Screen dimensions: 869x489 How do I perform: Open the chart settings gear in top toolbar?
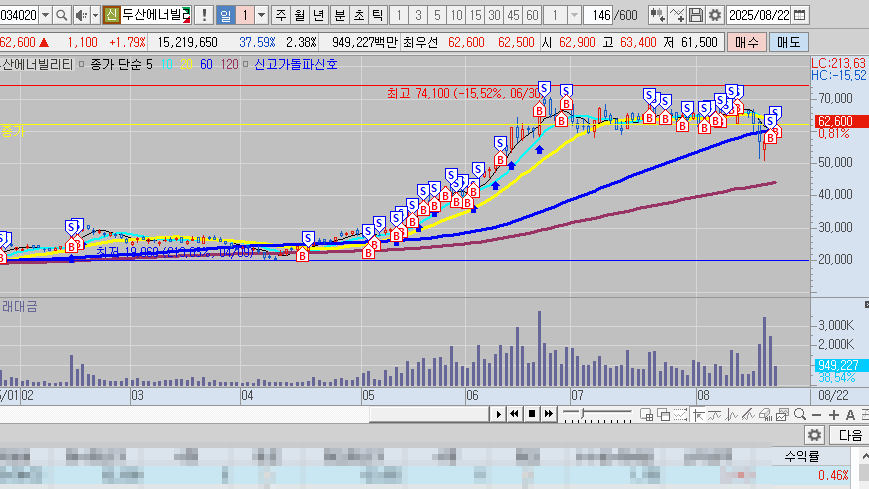[x=715, y=15]
